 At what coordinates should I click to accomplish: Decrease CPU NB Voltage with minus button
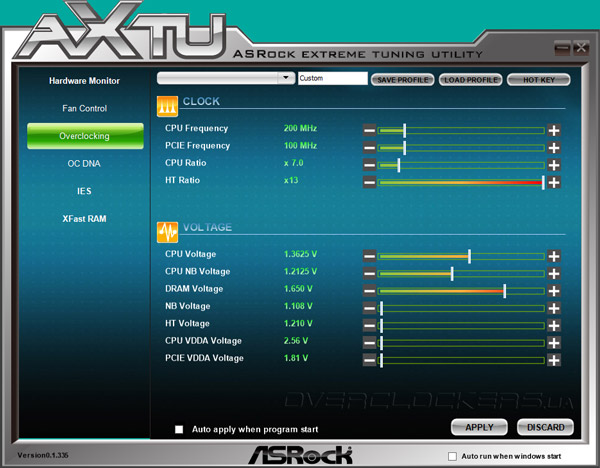tap(369, 274)
